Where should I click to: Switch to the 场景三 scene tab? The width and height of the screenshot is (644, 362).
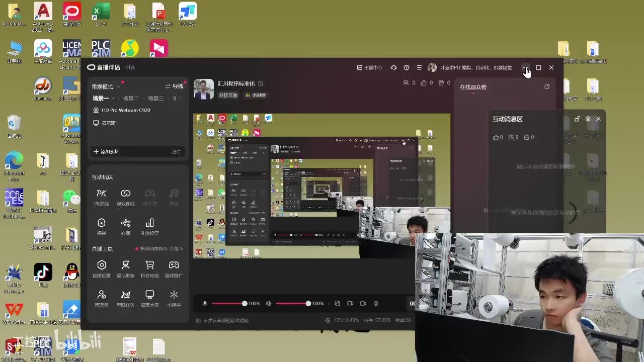click(x=155, y=98)
